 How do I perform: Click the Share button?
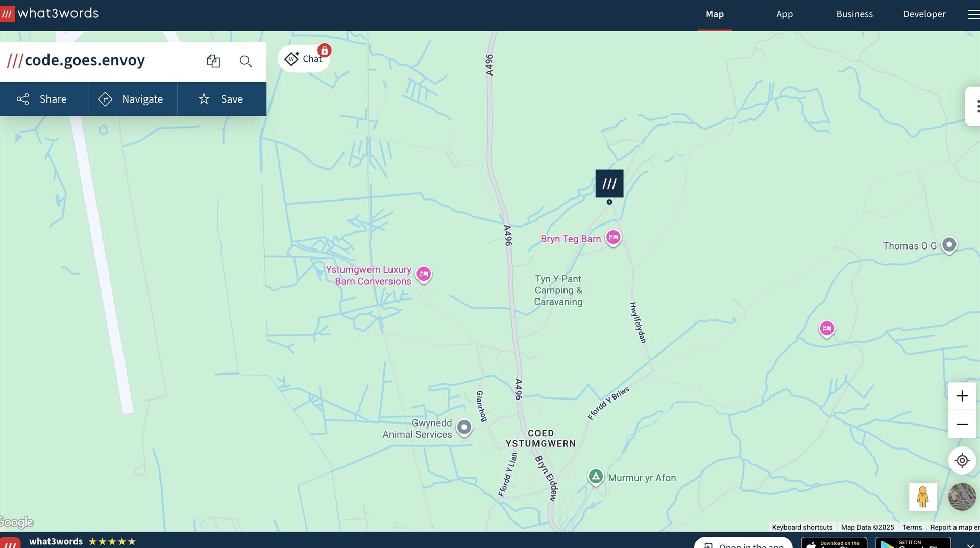[43, 99]
